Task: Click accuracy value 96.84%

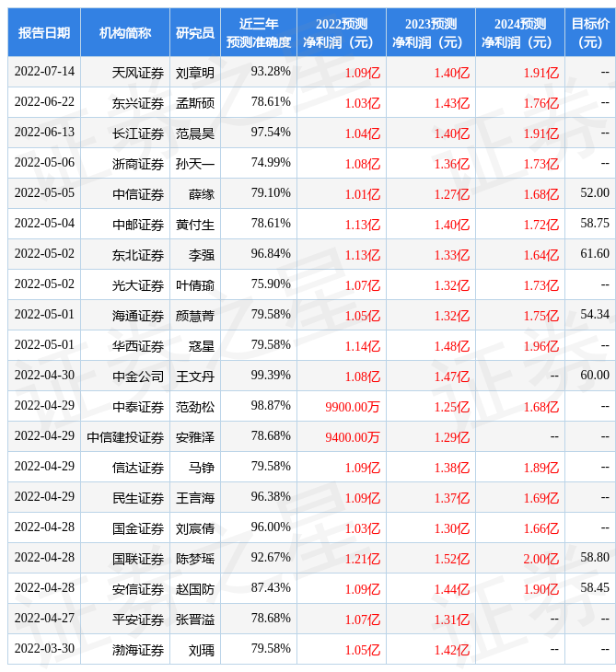Action: click(271, 254)
